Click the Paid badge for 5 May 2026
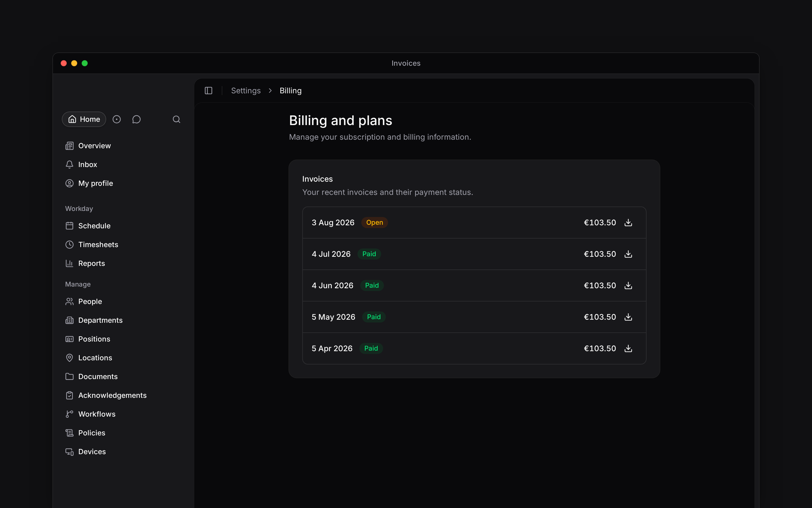812x508 pixels. pyautogui.click(x=374, y=317)
